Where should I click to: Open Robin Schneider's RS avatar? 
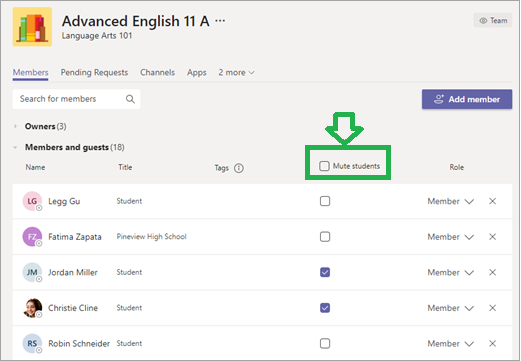[32, 343]
